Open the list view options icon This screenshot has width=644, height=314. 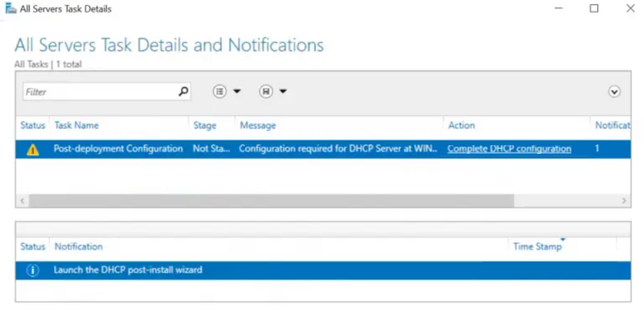[x=220, y=92]
